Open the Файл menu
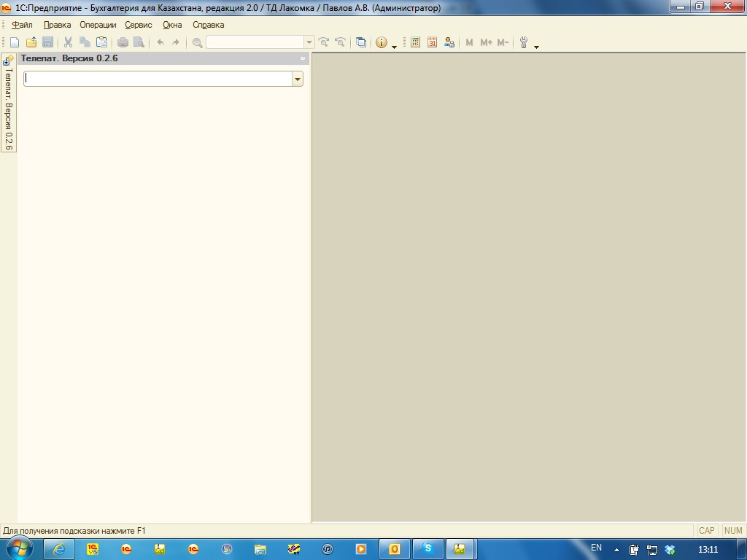 click(x=22, y=25)
